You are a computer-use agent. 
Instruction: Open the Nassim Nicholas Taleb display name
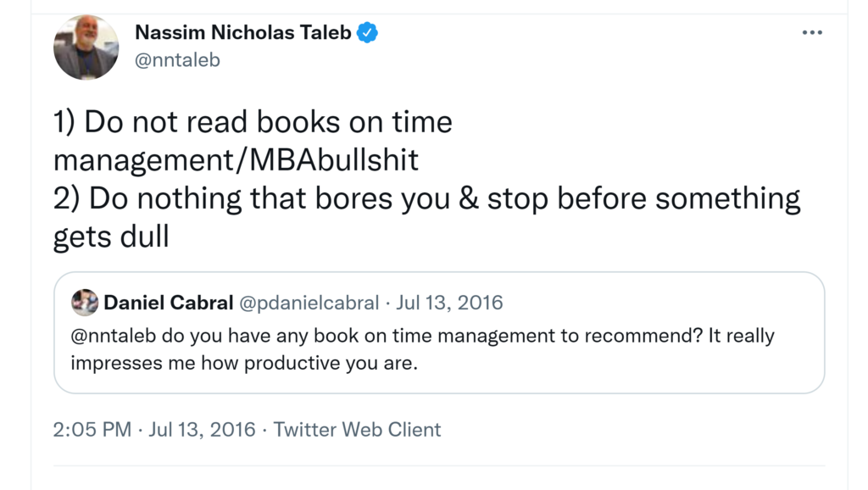pyautogui.click(x=242, y=33)
